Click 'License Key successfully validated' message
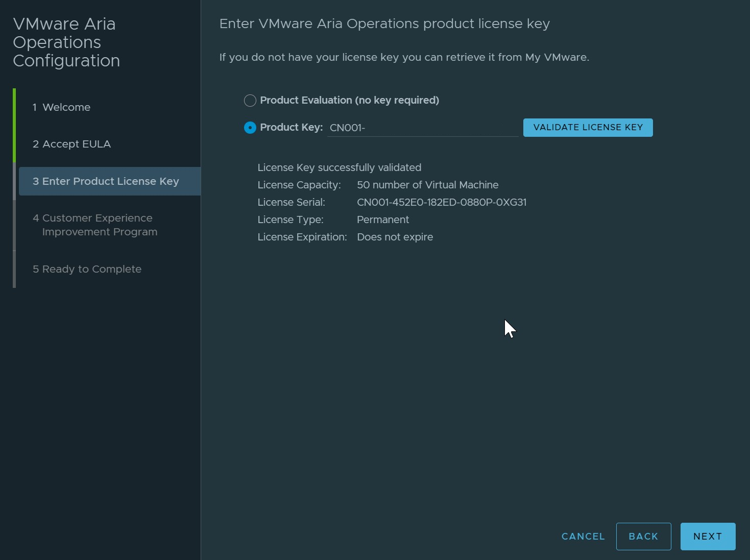 340,167
